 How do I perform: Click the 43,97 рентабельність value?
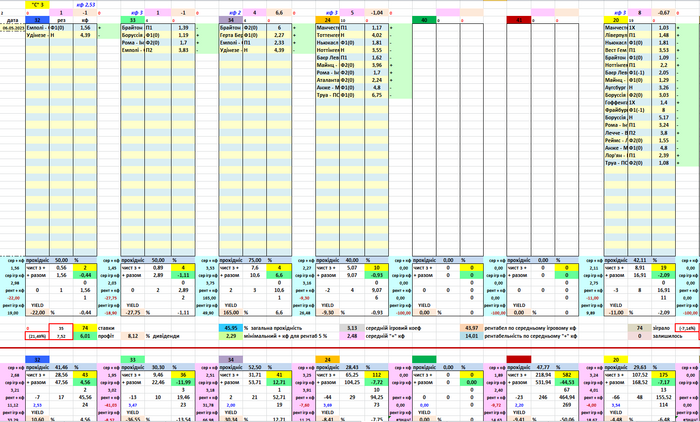click(x=471, y=328)
